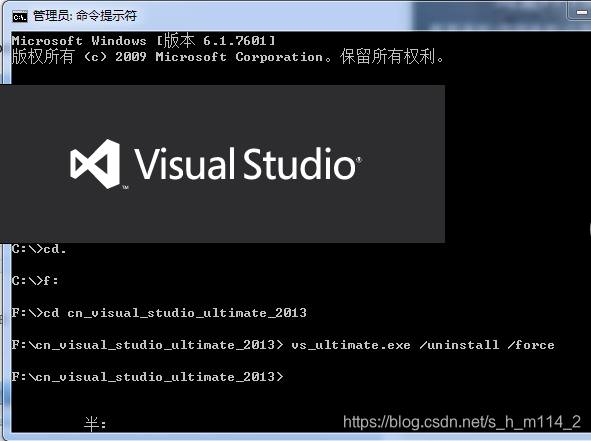Viewport: 591px width, 441px height.
Task: Click the command line 'C:\>f:'
Action: point(35,281)
